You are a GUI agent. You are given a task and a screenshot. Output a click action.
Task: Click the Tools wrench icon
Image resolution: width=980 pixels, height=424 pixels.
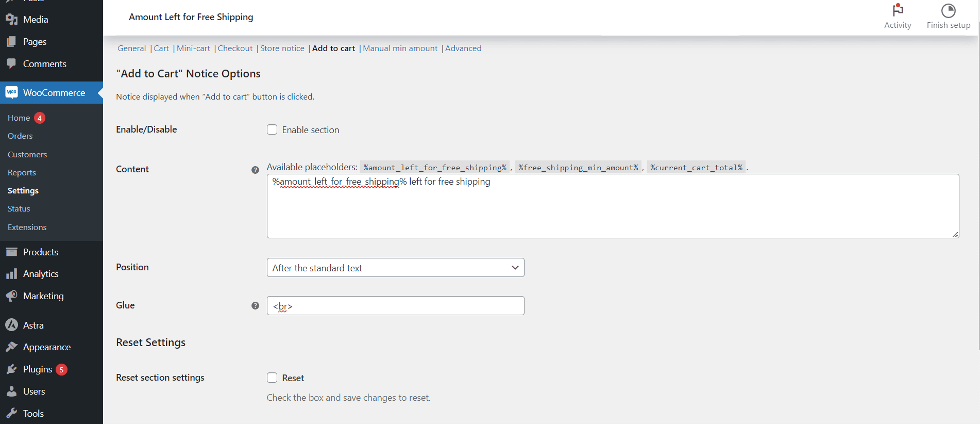pyautogui.click(x=11, y=414)
